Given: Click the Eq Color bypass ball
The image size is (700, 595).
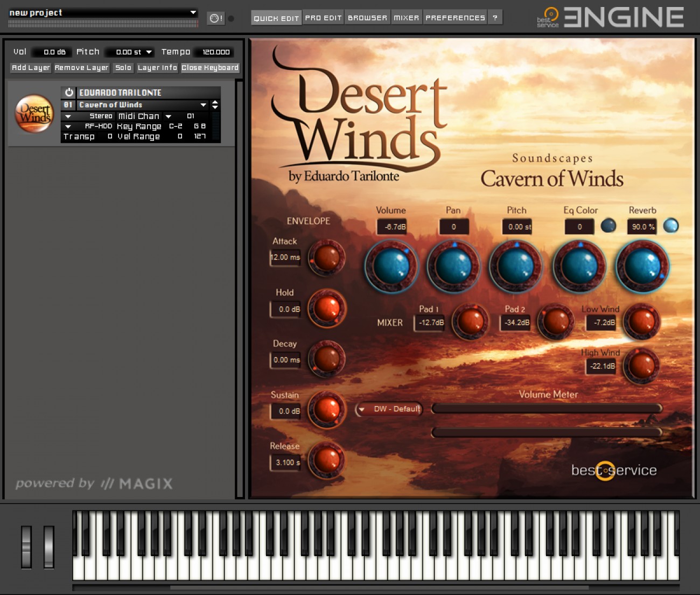Looking at the screenshot, I should (608, 226).
